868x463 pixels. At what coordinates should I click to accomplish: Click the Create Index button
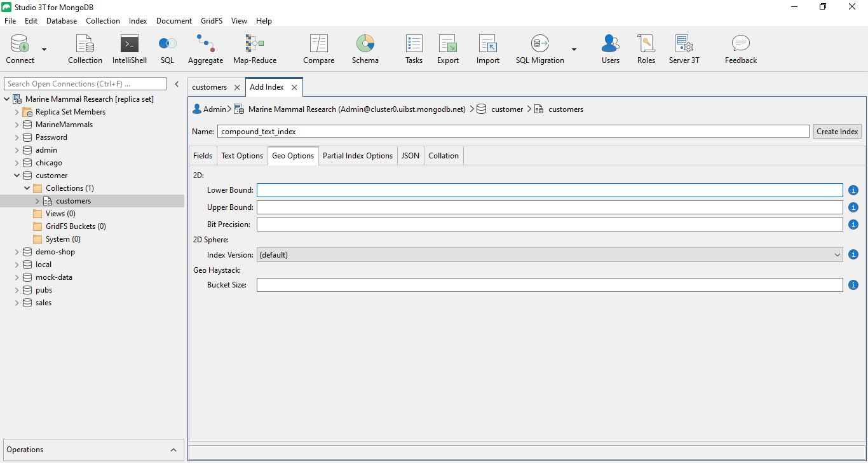tap(837, 131)
